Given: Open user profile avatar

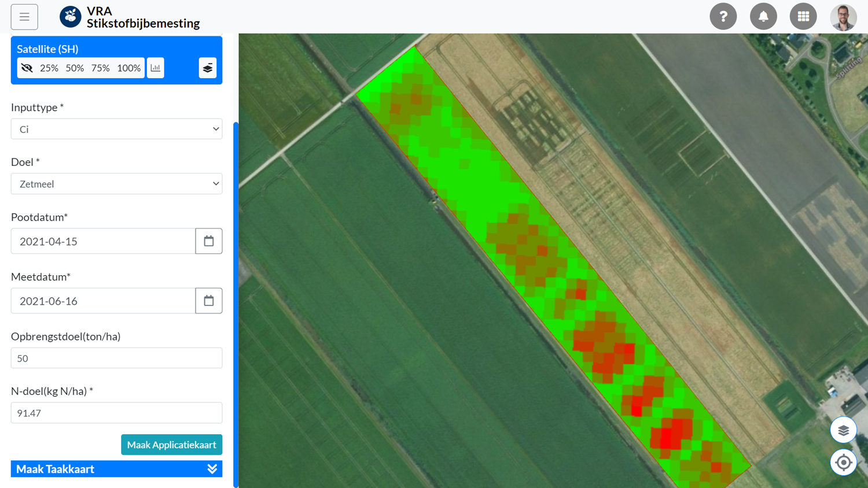Looking at the screenshot, I should coord(843,17).
